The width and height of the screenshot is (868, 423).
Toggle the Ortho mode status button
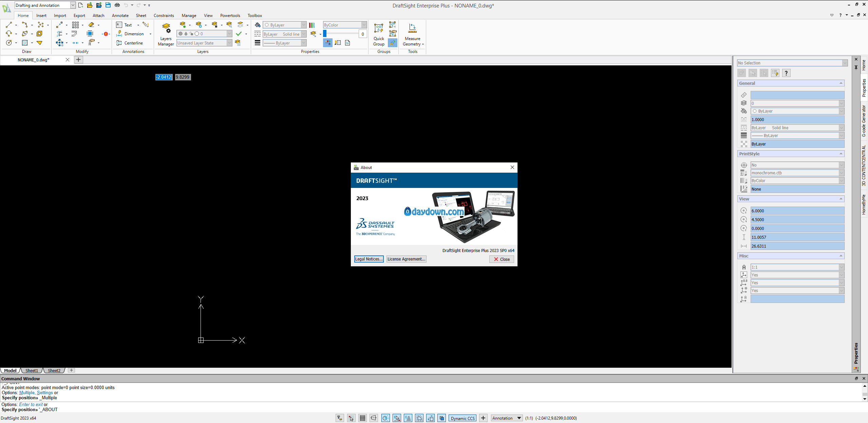[374, 418]
